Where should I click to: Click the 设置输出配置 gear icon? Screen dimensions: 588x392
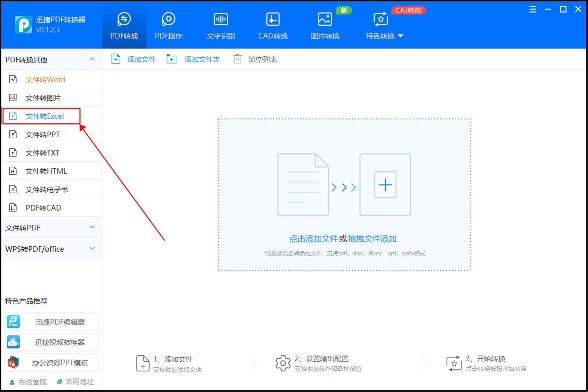pos(283,363)
